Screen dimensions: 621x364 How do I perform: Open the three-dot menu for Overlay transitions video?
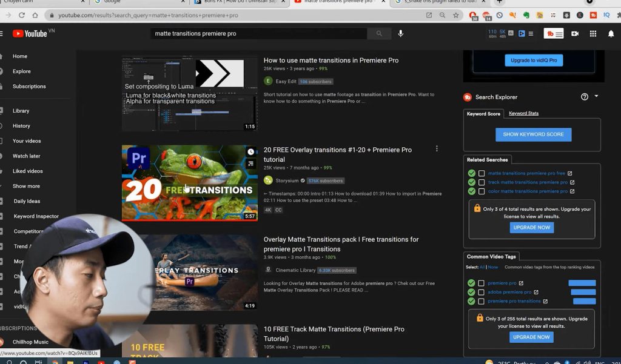pyautogui.click(x=437, y=149)
